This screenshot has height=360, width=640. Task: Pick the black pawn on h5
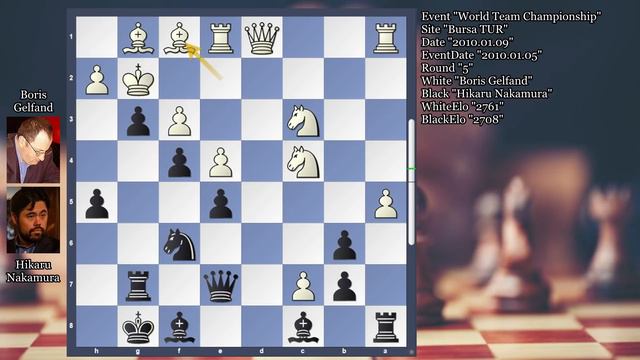97,204
